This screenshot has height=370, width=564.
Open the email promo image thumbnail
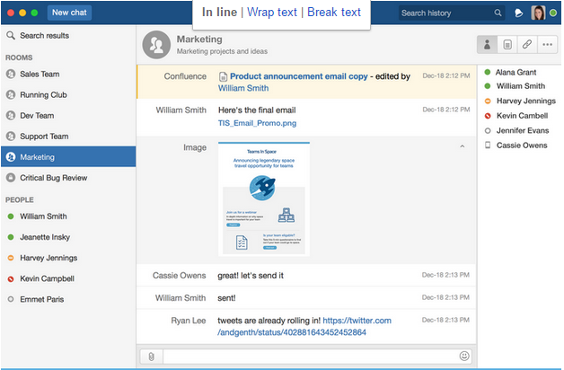[264, 199]
